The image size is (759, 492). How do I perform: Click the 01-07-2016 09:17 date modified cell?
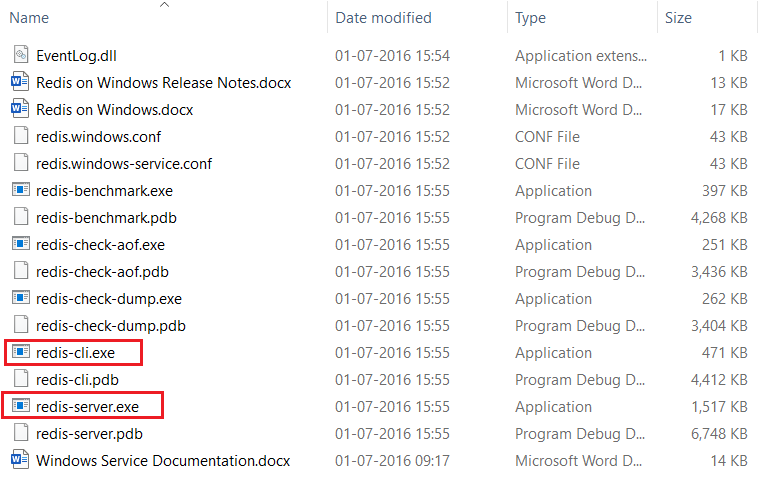pos(393,461)
